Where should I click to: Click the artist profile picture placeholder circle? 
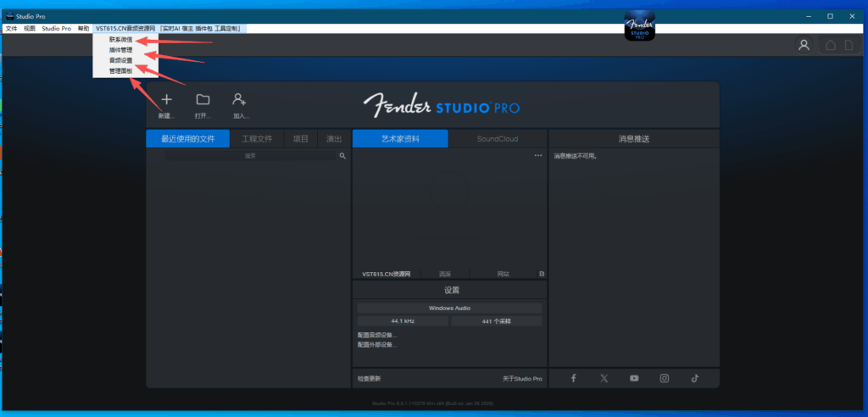coord(449,191)
